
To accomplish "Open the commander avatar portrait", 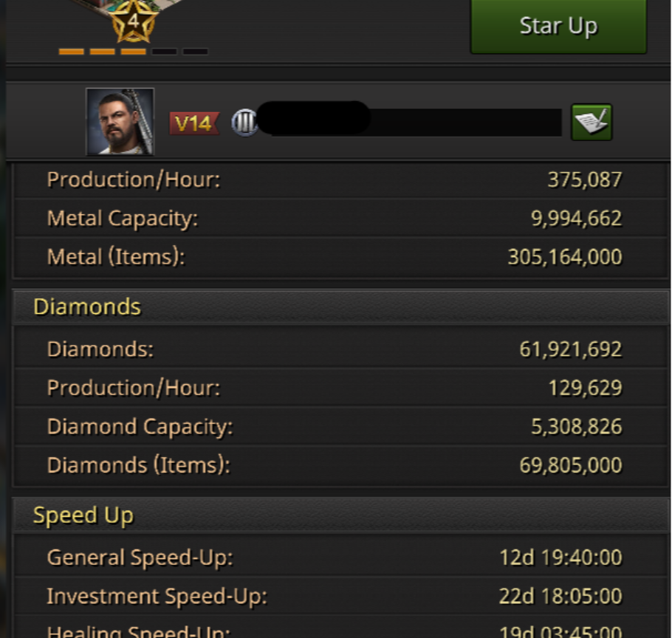I will click(x=120, y=122).
